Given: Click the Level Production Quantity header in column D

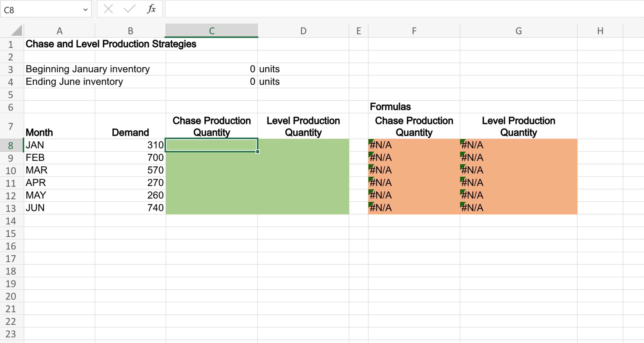Looking at the screenshot, I should point(303,126).
